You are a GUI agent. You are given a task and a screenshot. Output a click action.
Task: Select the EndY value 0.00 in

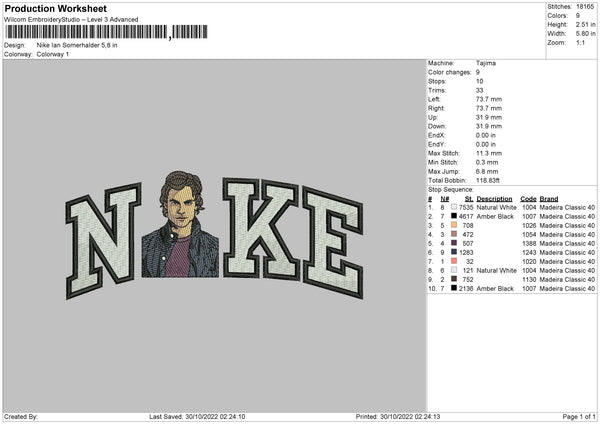(x=486, y=144)
